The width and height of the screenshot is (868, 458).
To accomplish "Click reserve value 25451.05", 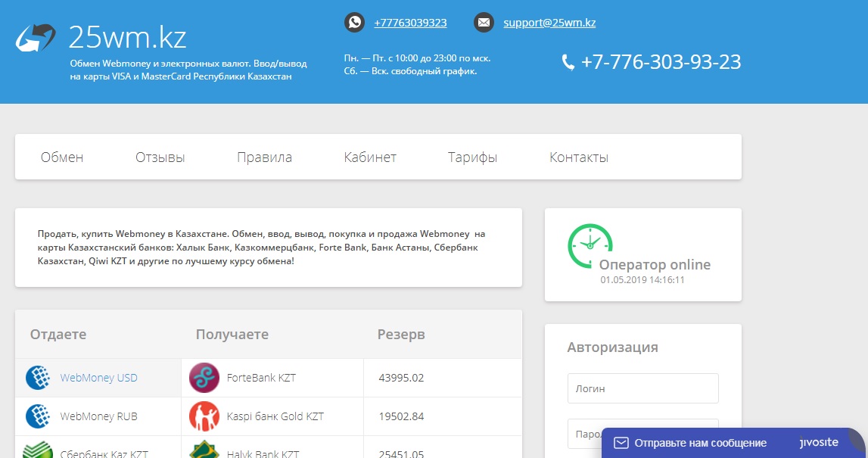I will pyautogui.click(x=401, y=453).
